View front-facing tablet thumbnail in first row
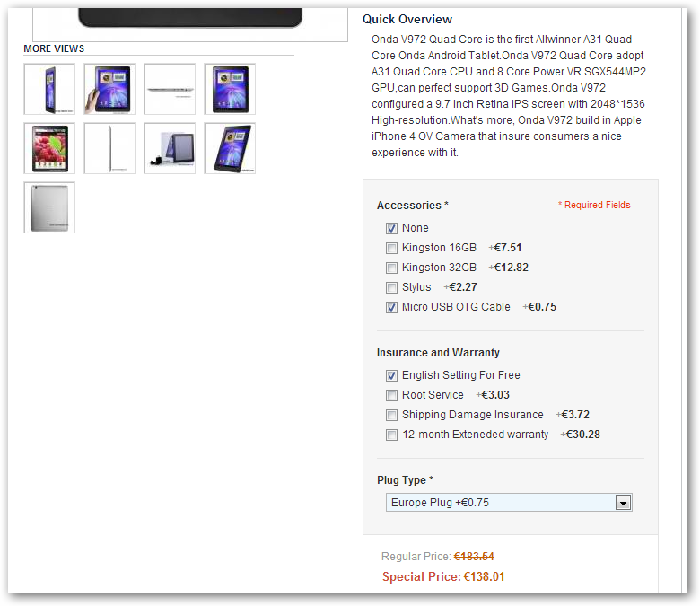Viewport: 700px width, 606px height. click(x=230, y=89)
